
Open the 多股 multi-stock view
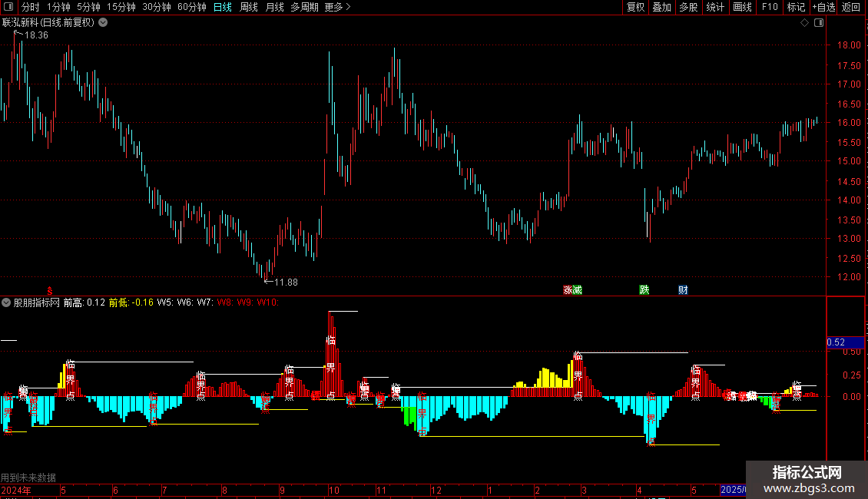(688, 7)
